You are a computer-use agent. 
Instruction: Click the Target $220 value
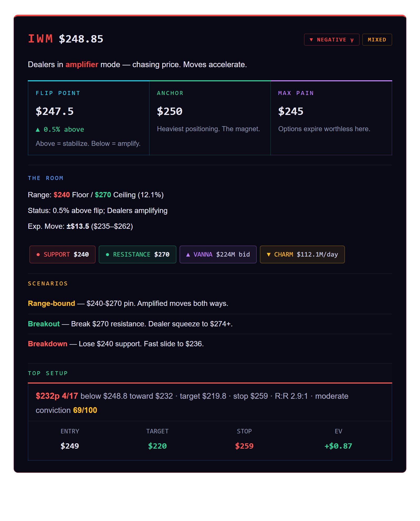tap(157, 446)
